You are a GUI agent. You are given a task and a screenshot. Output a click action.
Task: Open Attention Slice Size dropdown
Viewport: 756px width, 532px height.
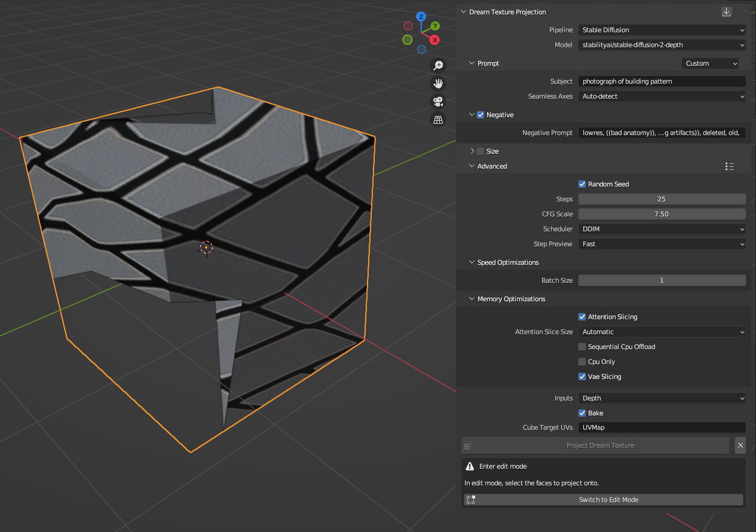pos(662,332)
